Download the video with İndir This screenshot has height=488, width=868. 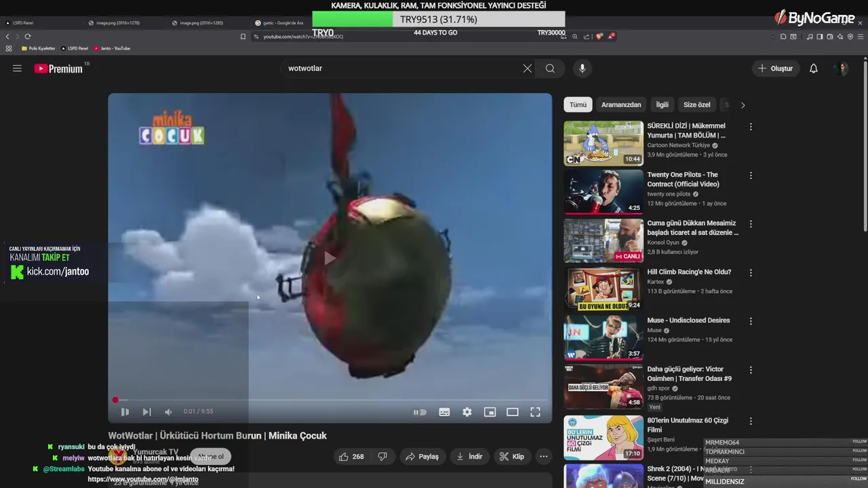pos(469,457)
